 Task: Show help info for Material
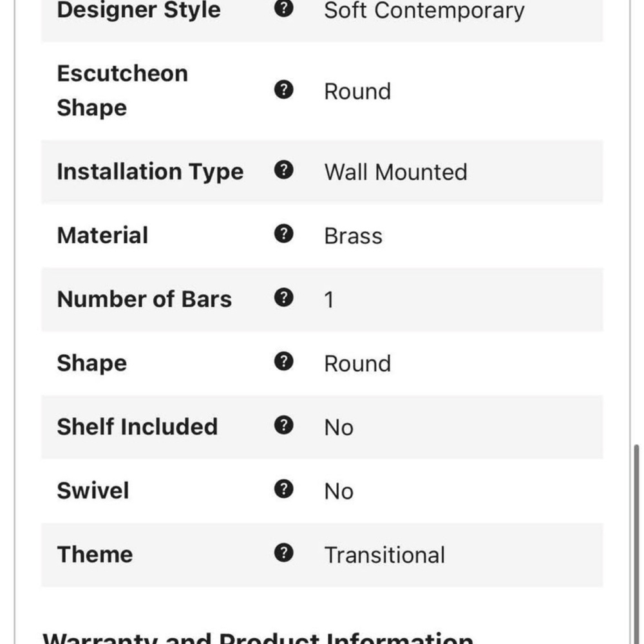[283, 234]
